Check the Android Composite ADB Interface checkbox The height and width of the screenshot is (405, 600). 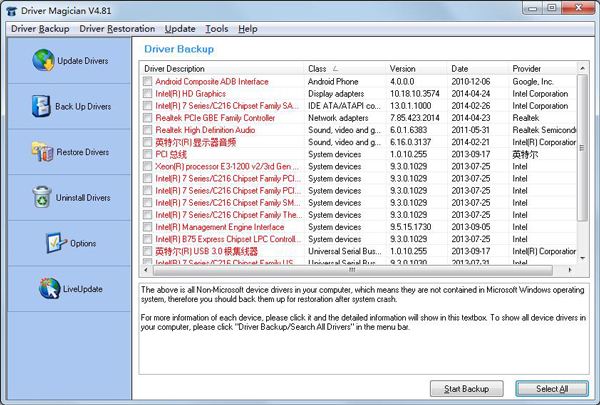point(148,81)
